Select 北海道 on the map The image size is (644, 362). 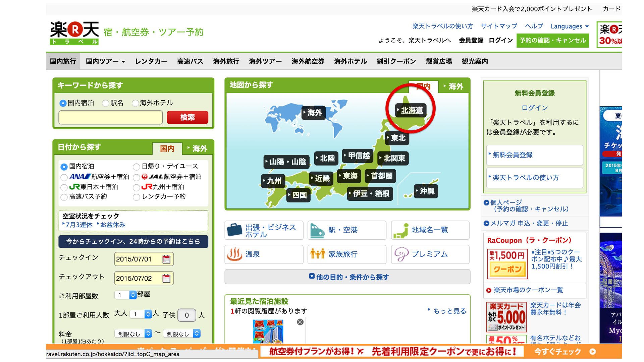[x=411, y=110]
